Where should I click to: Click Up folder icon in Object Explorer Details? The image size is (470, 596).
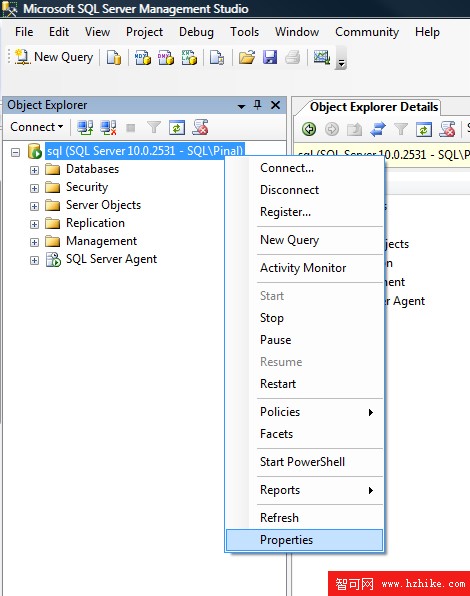[x=354, y=129]
